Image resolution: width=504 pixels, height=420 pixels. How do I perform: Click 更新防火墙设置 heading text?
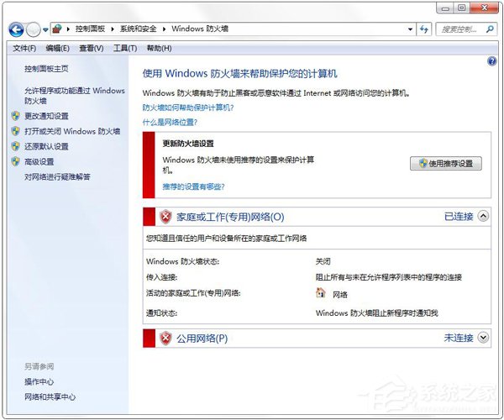(188, 144)
